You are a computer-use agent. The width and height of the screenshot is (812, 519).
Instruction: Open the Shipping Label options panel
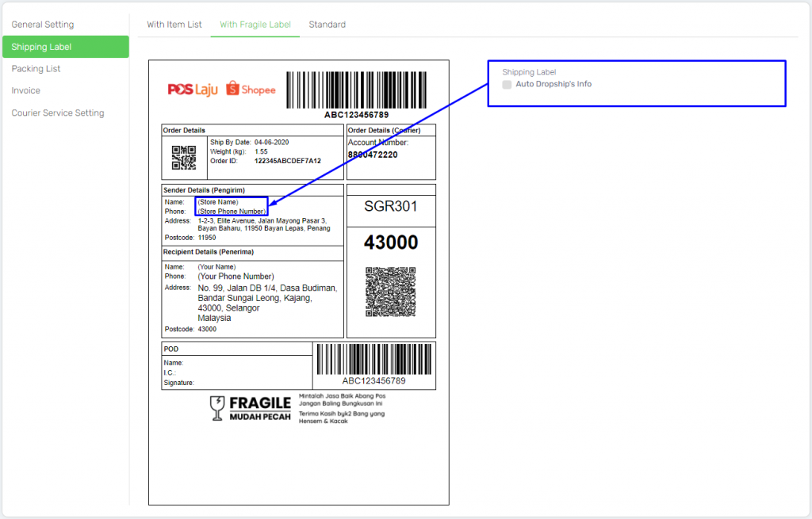[529, 71]
